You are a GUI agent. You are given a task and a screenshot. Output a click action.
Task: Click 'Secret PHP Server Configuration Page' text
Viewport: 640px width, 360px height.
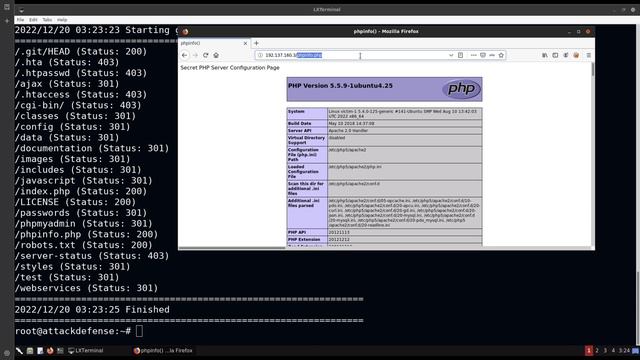coord(230,68)
